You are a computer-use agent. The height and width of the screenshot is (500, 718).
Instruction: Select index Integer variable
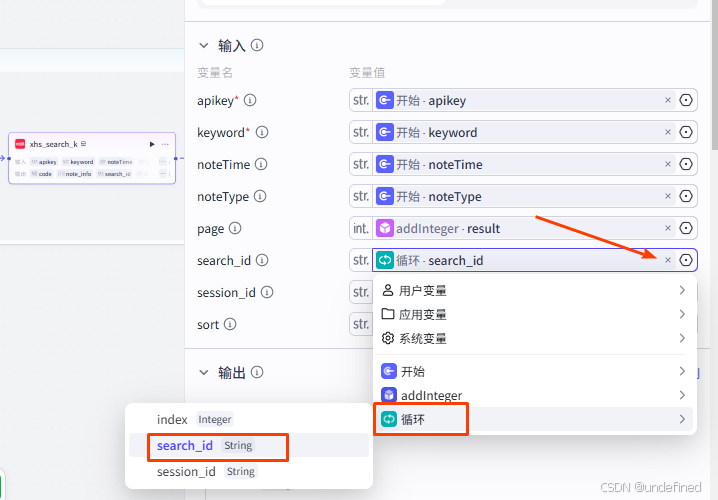(249, 419)
